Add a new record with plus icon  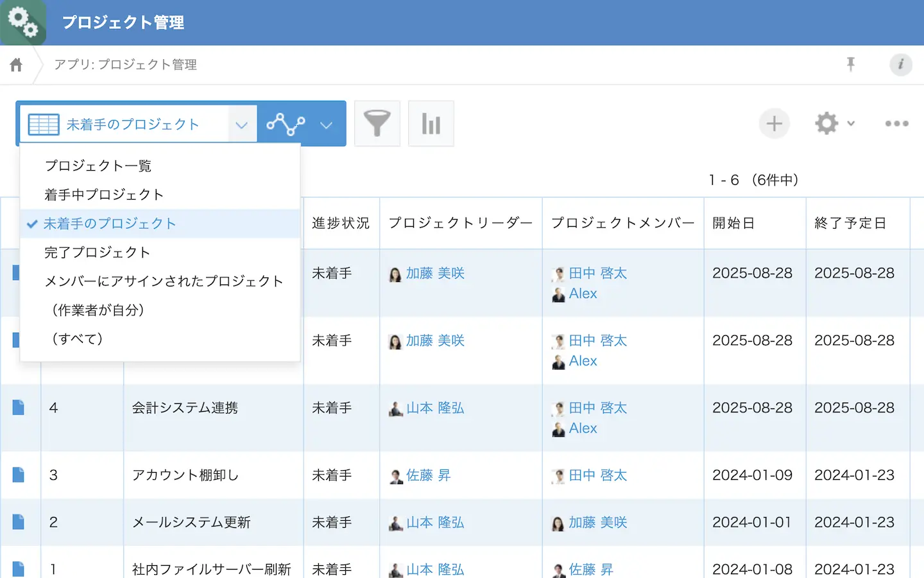point(774,123)
